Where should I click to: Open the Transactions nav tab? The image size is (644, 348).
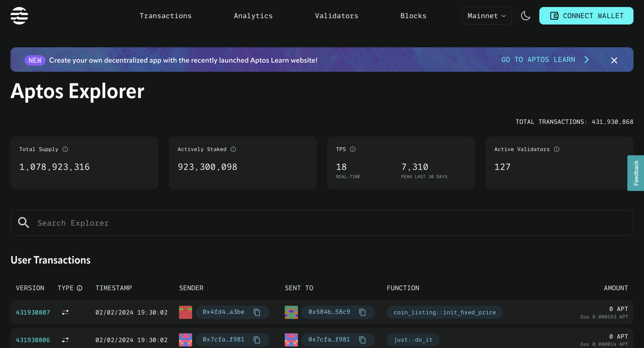pyautogui.click(x=165, y=16)
